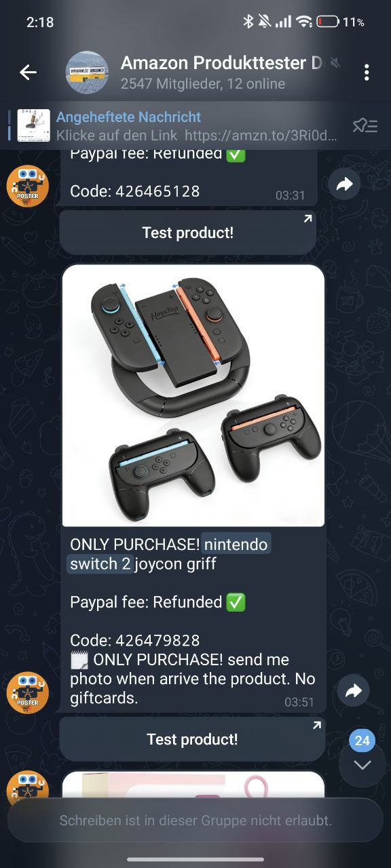Viewport: 391px width, 868px height.
Task: Tap the muted bell icon in group title
Action: coord(335,64)
